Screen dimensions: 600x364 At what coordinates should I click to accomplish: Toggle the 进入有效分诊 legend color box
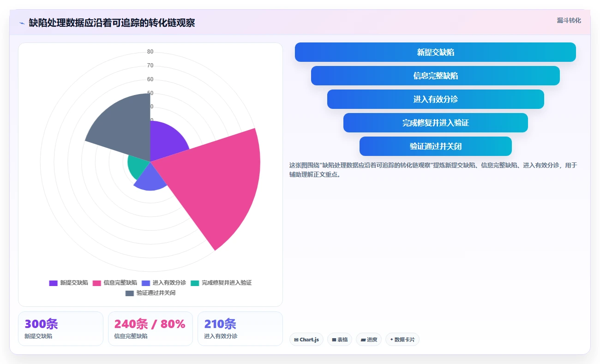click(146, 283)
